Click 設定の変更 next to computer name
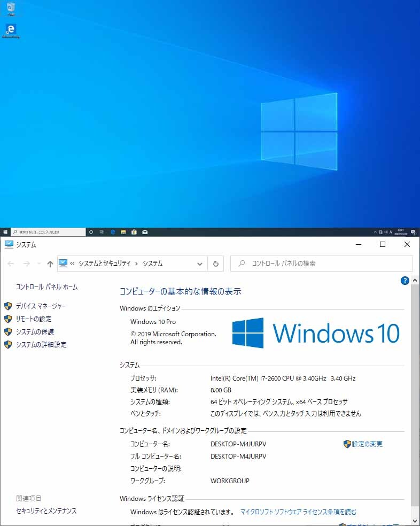Image resolution: width=420 pixels, height=526 pixels. (367, 444)
